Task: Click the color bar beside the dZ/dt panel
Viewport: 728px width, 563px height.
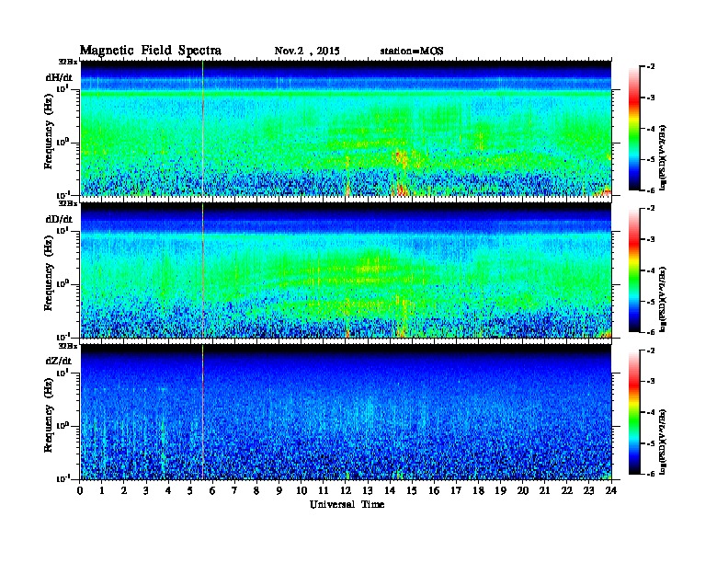Action: coord(634,412)
